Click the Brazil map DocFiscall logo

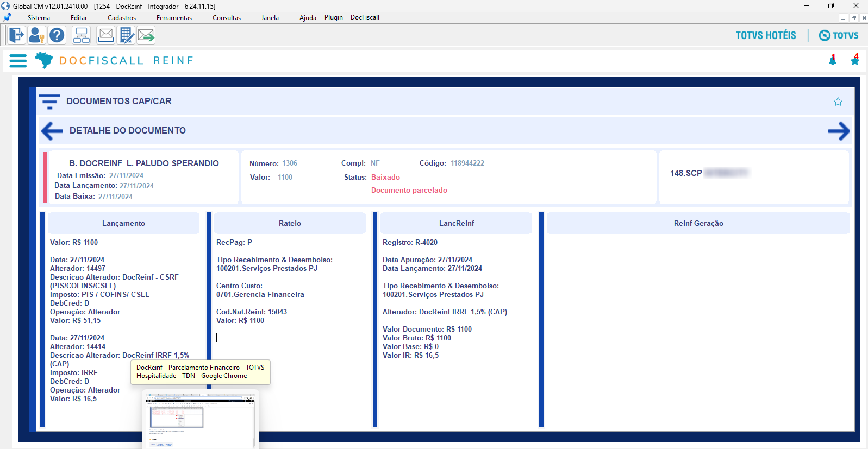pyautogui.click(x=44, y=60)
